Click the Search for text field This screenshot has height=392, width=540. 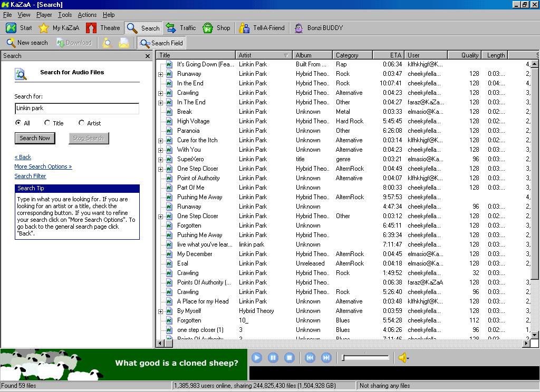point(77,108)
